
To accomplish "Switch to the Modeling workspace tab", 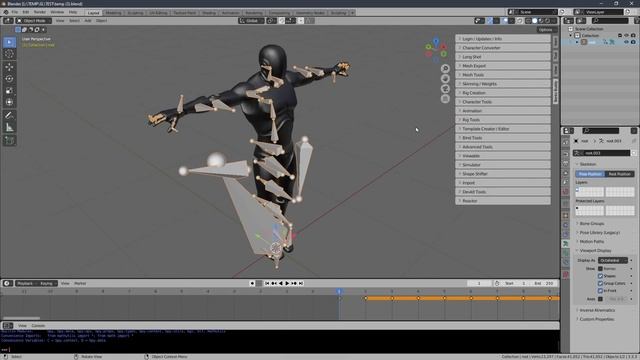I will click(113, 13).
